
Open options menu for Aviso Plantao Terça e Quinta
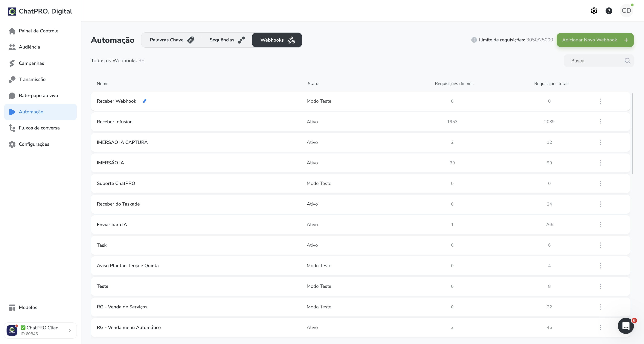point(601,266)
